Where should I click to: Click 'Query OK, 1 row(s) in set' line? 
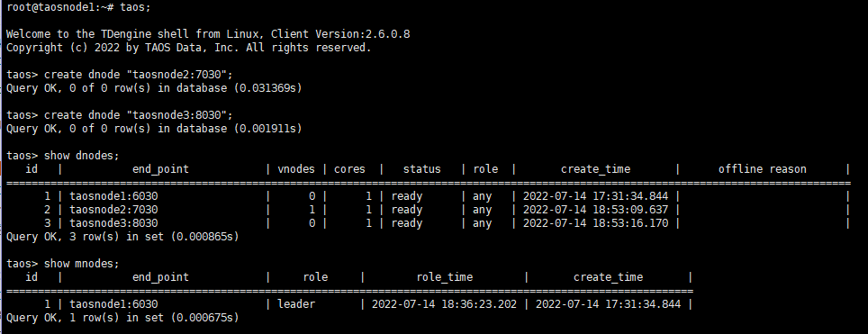coord(122,318)
